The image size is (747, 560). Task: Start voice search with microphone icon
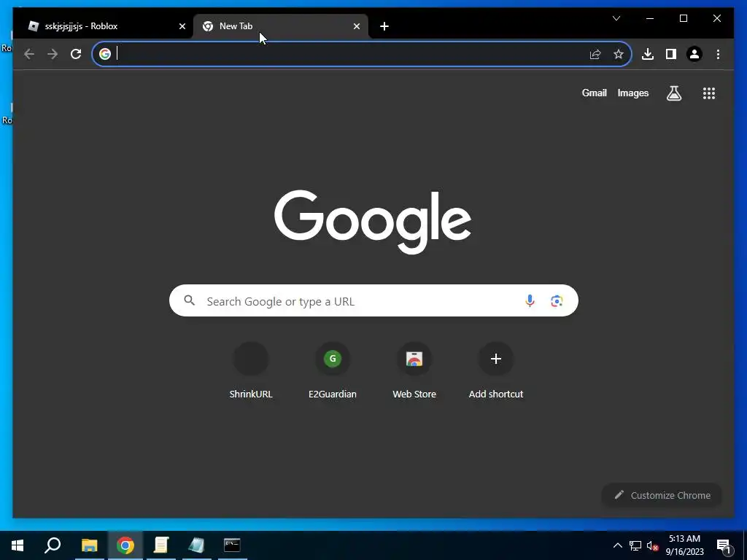[530, 301]
